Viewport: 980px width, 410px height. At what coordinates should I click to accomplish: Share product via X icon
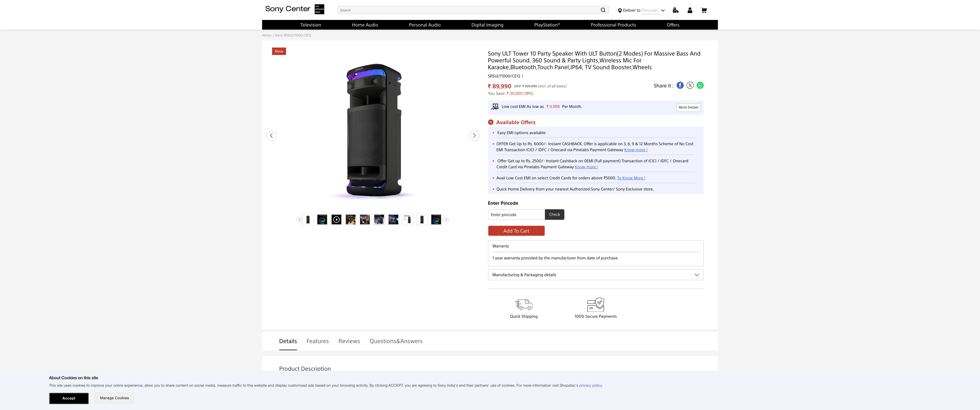click(x=690, y=85)
